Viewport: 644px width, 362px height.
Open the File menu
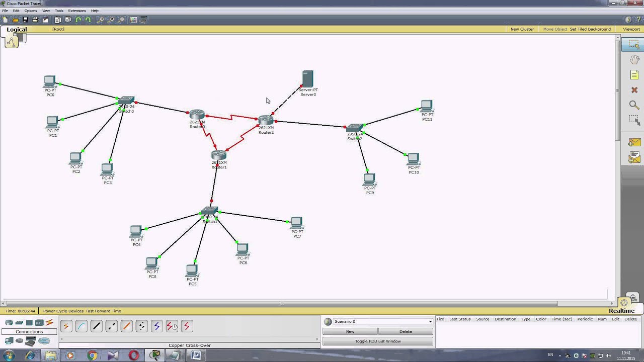[x=5, y=11]
